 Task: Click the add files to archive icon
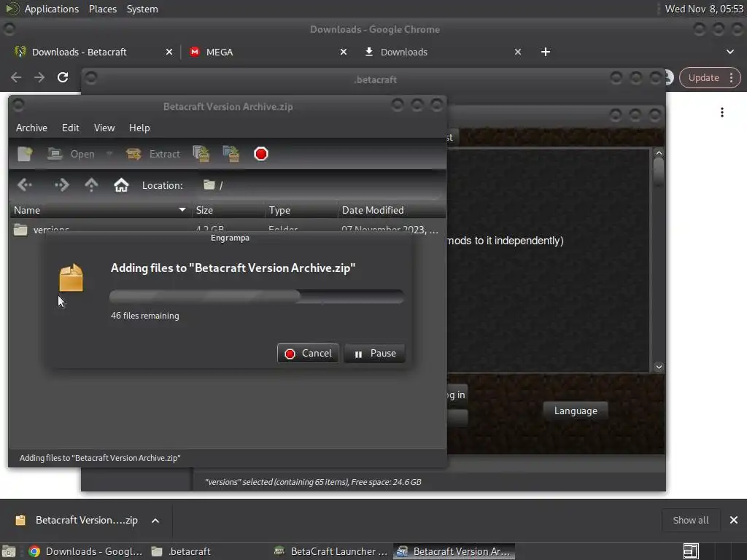(201, 154)
